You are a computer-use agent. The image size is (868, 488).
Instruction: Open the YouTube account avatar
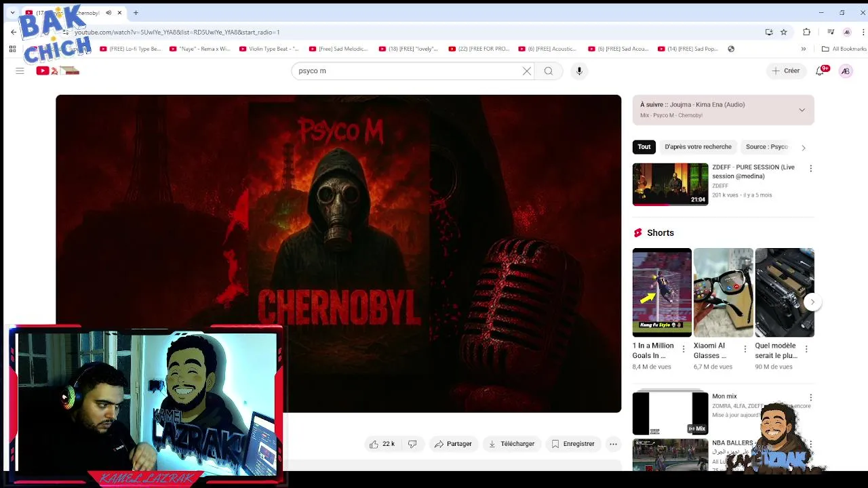pos(846,70)
